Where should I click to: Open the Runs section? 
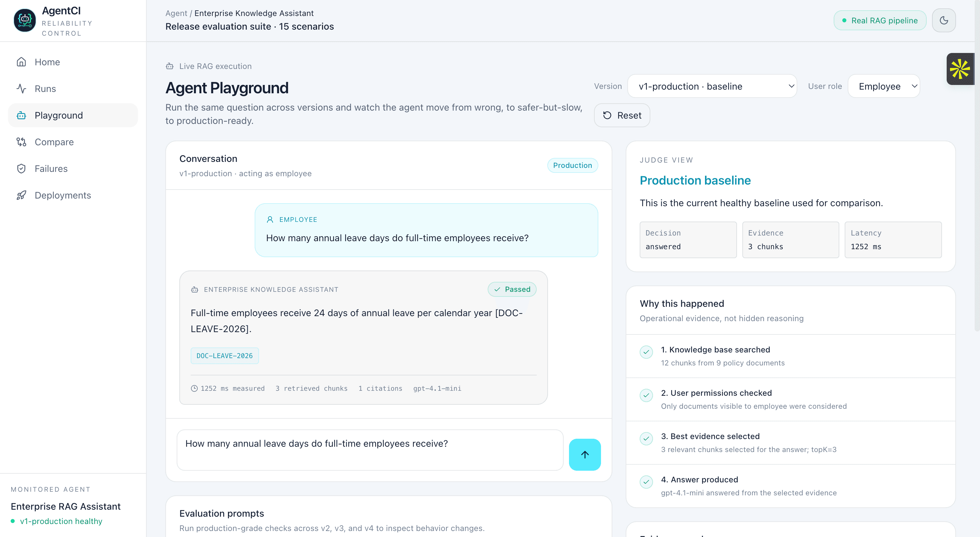tap(73, 88)
